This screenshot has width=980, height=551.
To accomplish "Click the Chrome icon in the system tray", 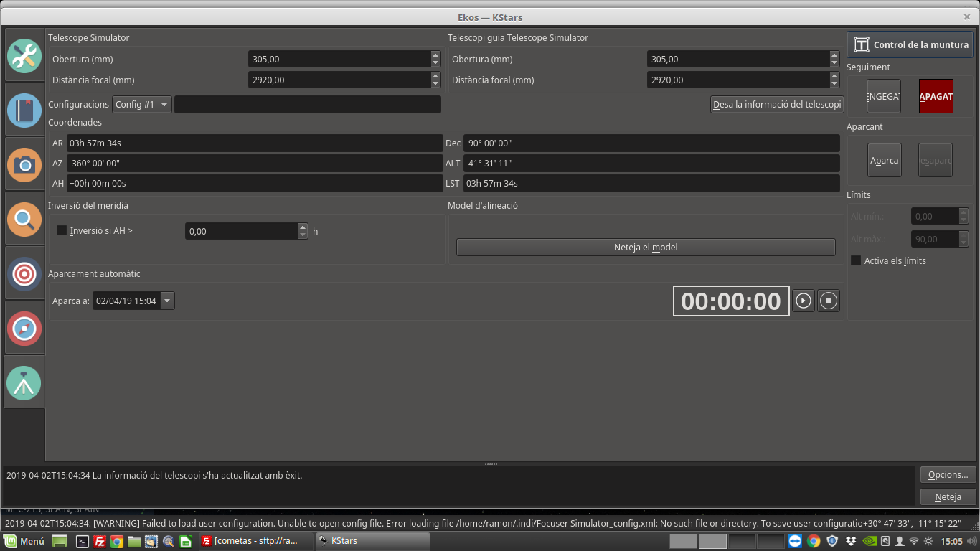I will pyautogui.click(x=814, y=541).
